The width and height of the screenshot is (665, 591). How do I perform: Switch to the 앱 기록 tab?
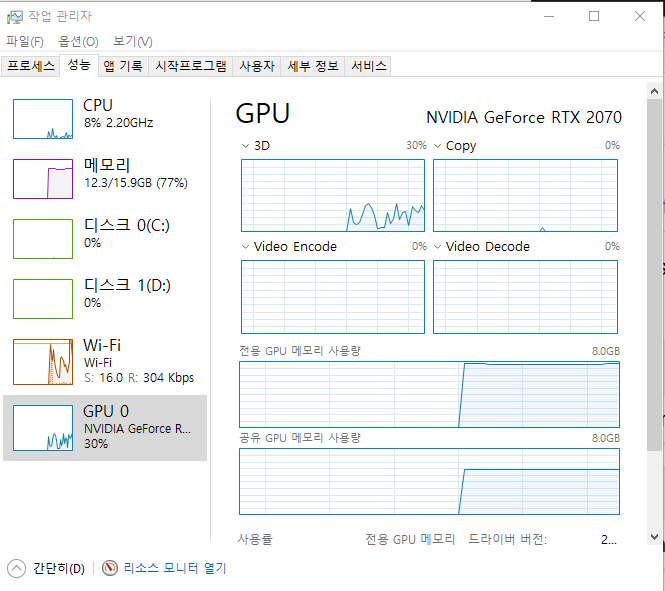tap(123, 66)
